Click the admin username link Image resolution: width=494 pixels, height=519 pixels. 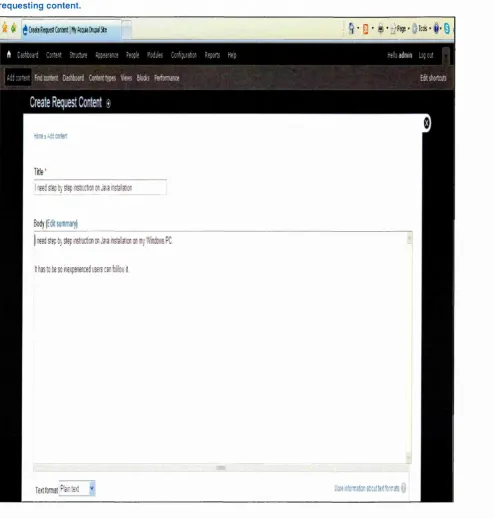tap(405, 55)
